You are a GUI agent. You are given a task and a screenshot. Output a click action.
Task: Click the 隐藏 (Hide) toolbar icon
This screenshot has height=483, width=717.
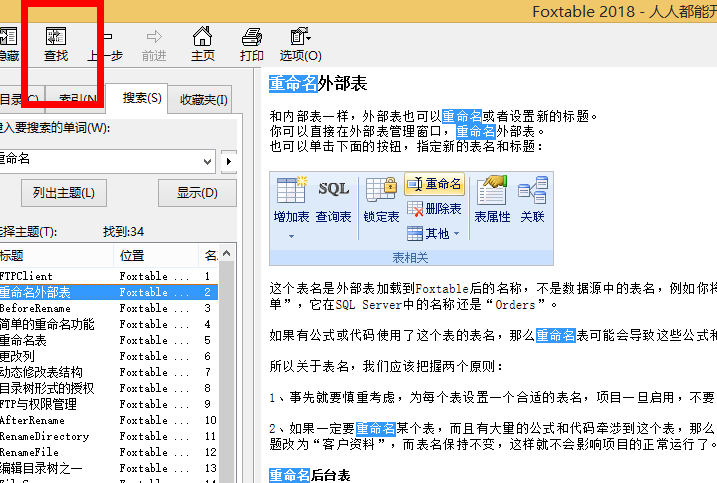[x=8, y=44]
